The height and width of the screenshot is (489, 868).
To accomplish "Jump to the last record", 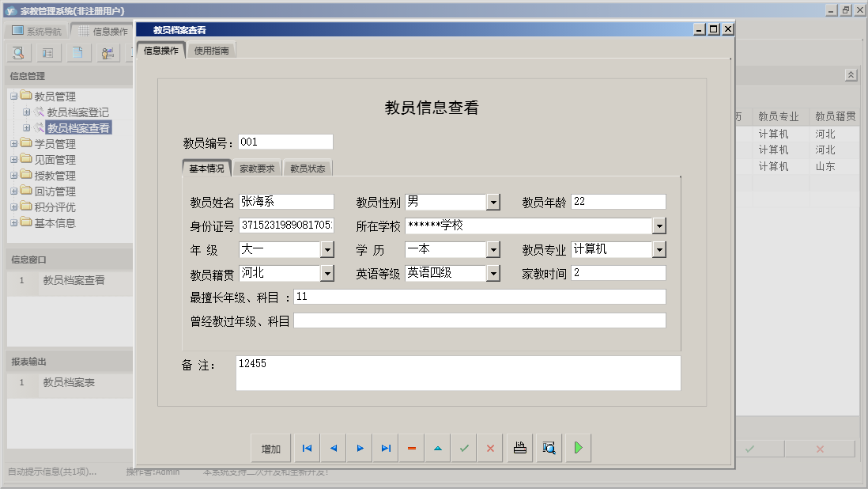I will (386, 448).
